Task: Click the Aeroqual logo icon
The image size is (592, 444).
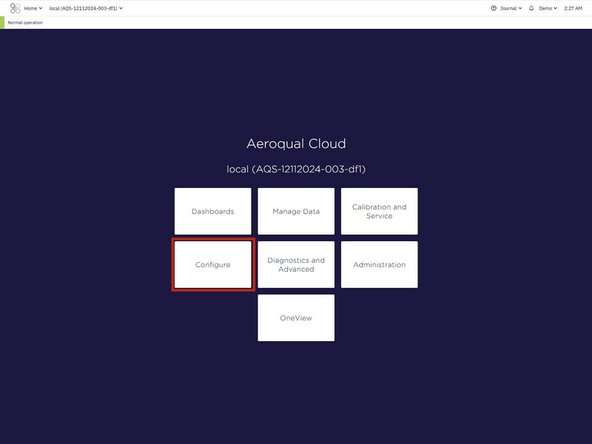Action: tap(15, 8)
